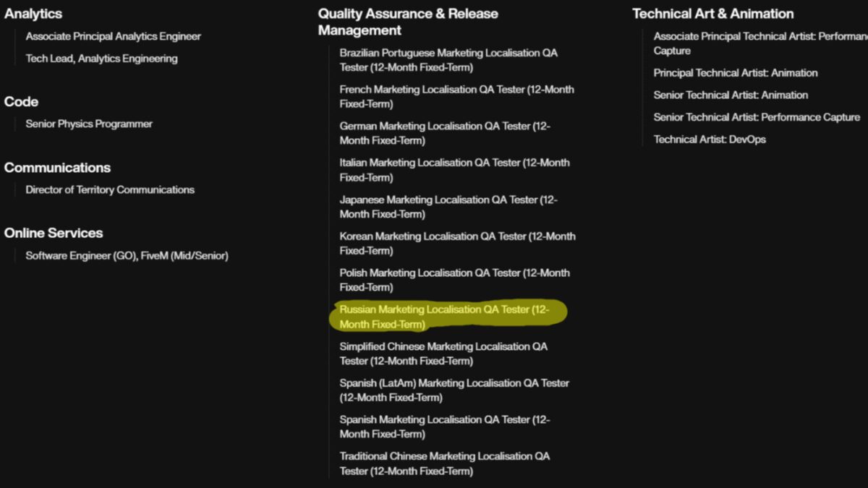Viewport: 868px width, 488px height.
Task: Click Korean Marketing Localisation QA Tester link
Action: pyautogui.click(x=457, y=244)
